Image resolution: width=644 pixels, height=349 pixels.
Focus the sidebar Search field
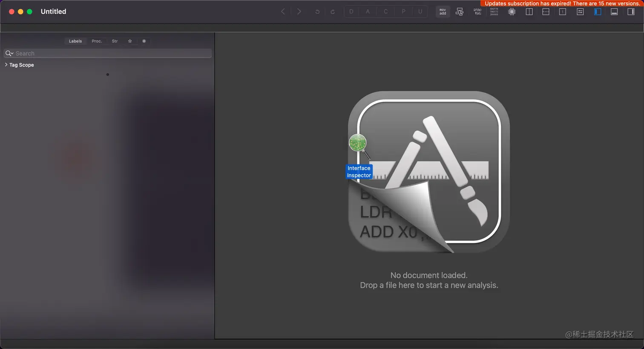[108, 53]
